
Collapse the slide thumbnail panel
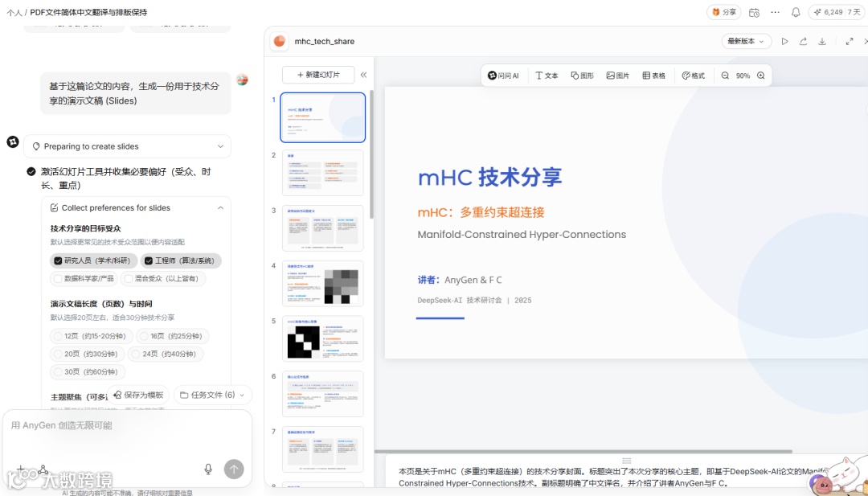(x=364, y=75)
